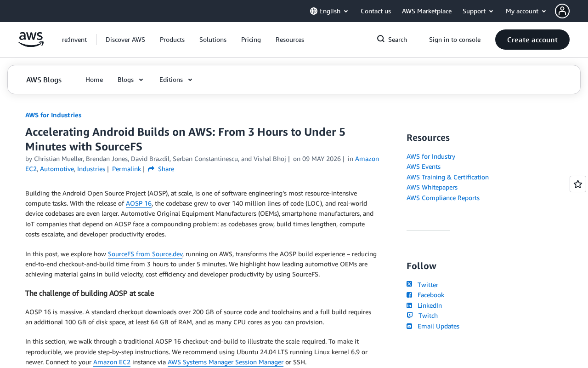
Task: Click the Resources sidebar heading
Action: click(428, 138)
